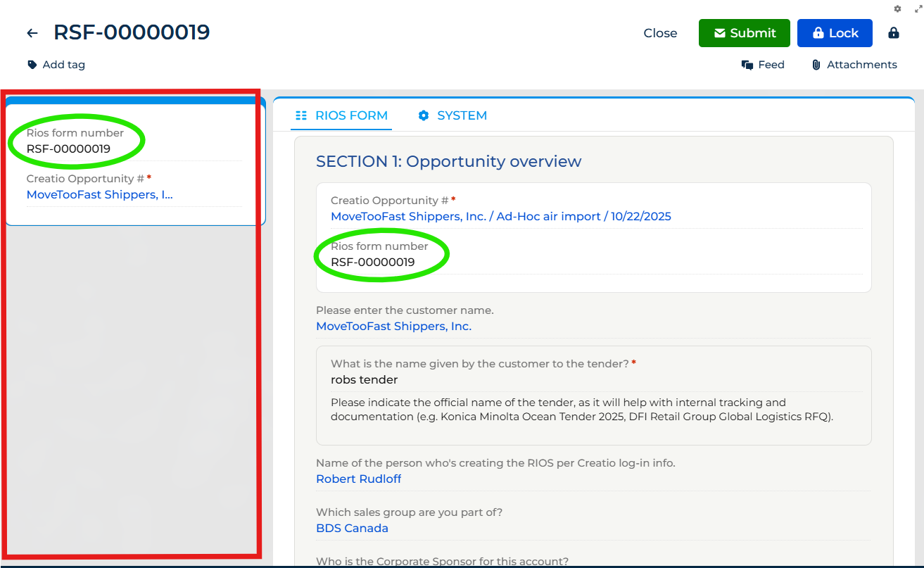This screenshot has width=924, height=568.
Task: Expand the page with the fullscreen arrows icon
Action: 918,8
